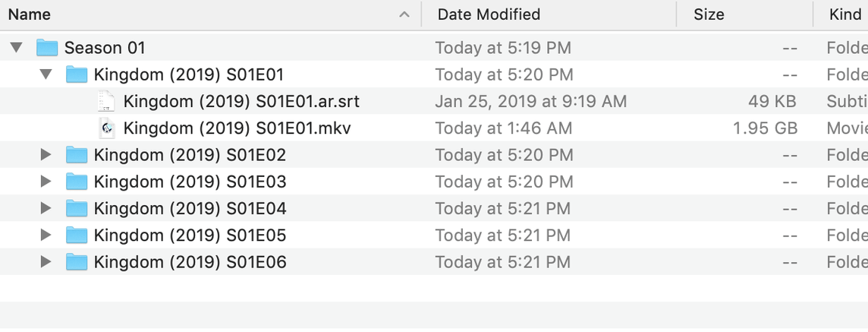
Task: Select the Kingdom (2019) S01E05 row name
Action: (190, 236)
